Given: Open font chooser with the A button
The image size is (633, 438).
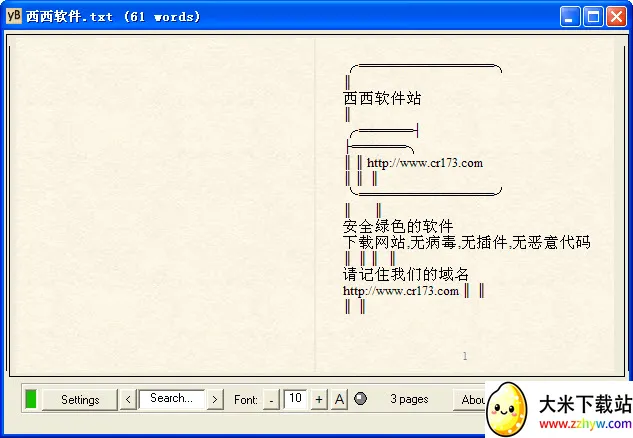Looking at the screenshot, I should pyautogui.click(x=340, y=400).
